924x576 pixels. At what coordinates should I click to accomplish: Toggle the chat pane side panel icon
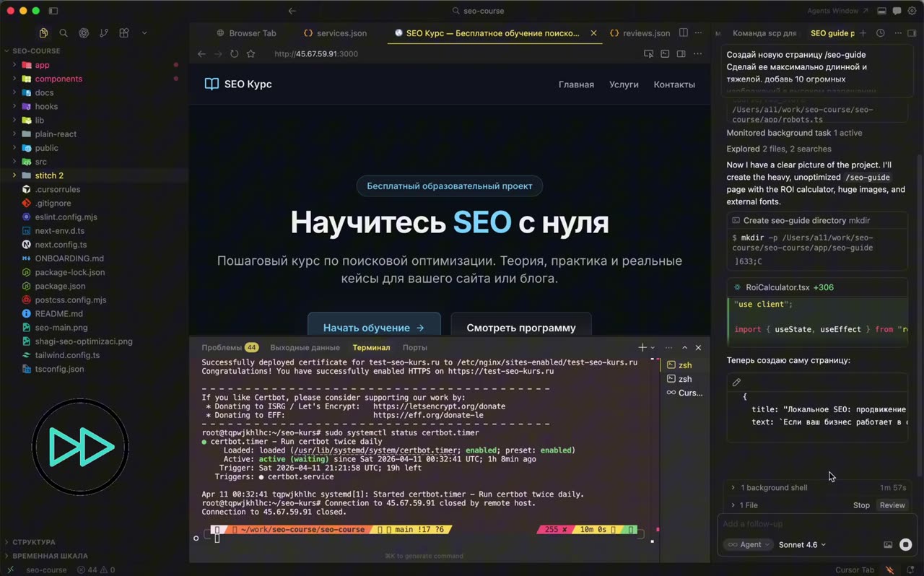[912, 33]
